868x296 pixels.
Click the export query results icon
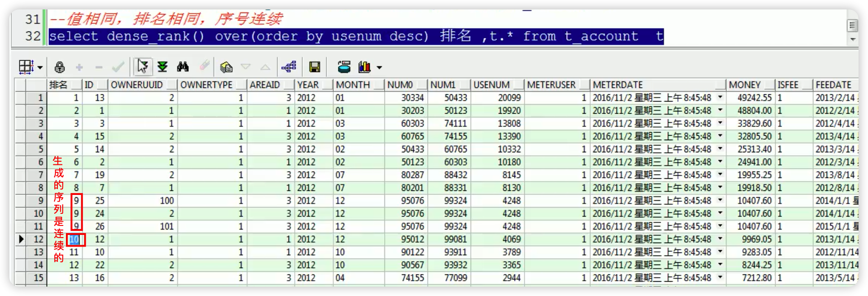click(x=344, y=67)
